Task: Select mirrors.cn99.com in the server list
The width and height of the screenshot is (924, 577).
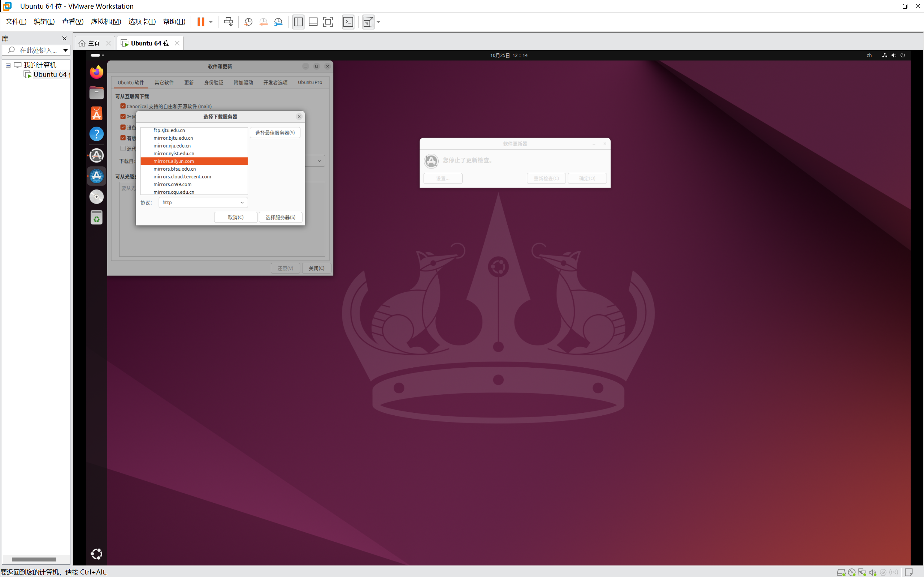Action: click(x=194, y=184)
